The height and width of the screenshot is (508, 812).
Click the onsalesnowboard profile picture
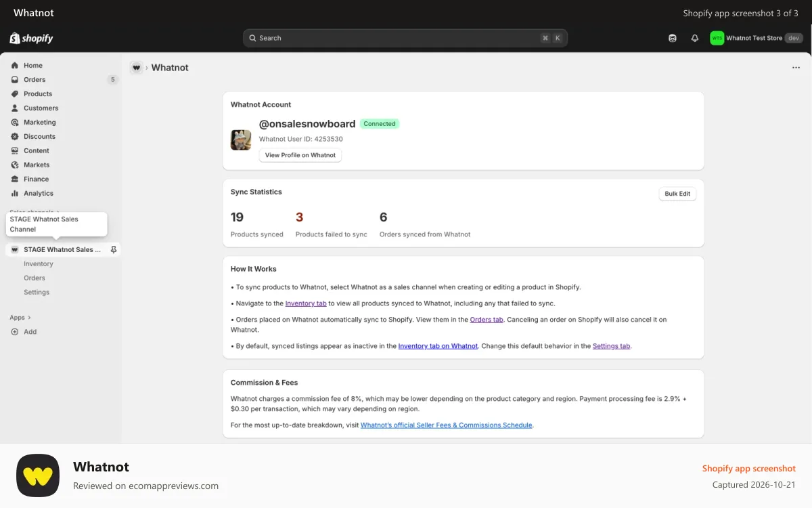pyautogui.click(x=241, y=140)
